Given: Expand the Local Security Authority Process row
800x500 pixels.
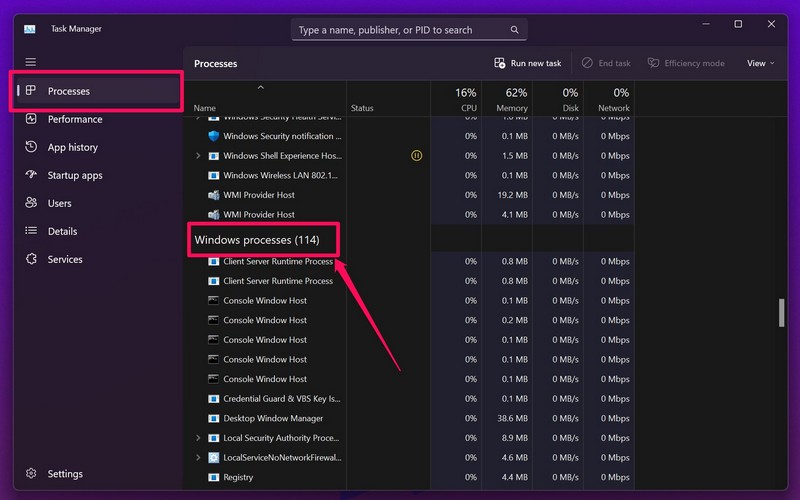Looking at the screenshot, I should pos(198,438).
